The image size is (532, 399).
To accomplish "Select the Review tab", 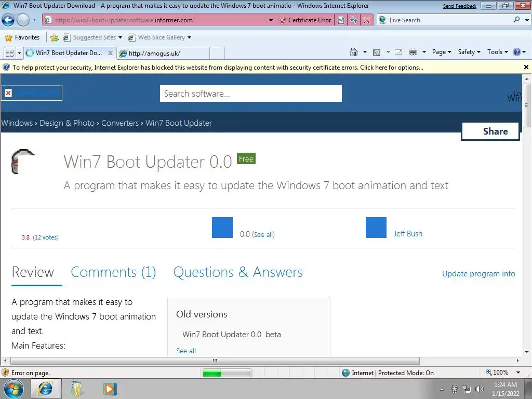I will click(x=33, y=272).
